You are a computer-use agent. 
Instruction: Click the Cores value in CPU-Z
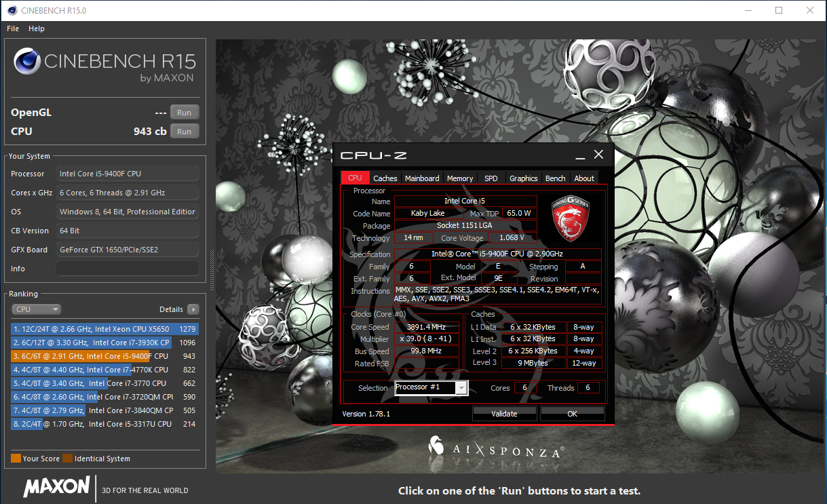coord(524,388)
